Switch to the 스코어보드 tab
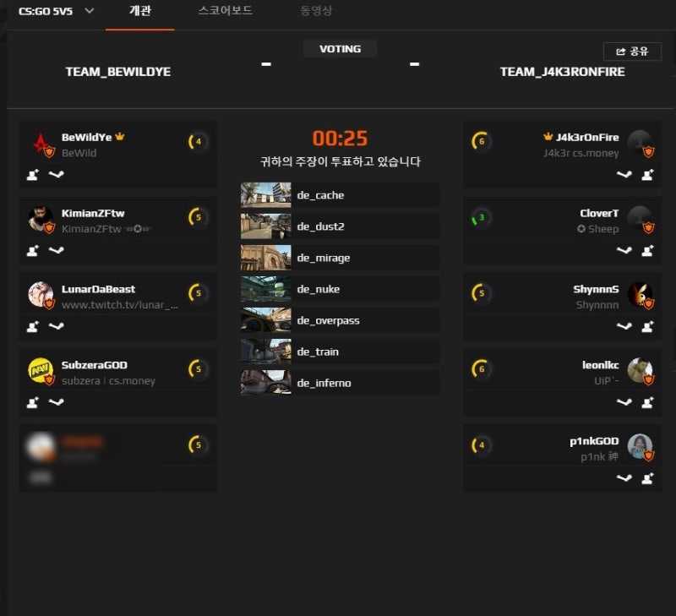The height and width of the screenshot is (616, 676). [x=226, y=10]
